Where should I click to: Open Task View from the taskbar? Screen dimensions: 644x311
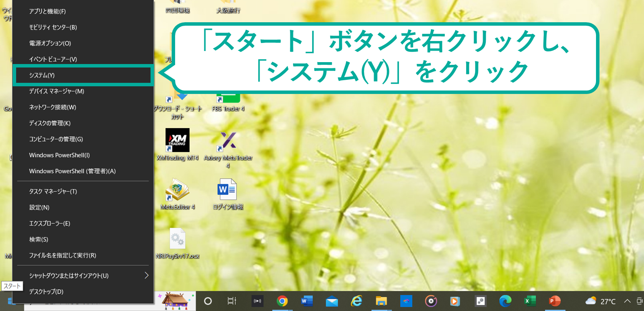pos(232,301)
